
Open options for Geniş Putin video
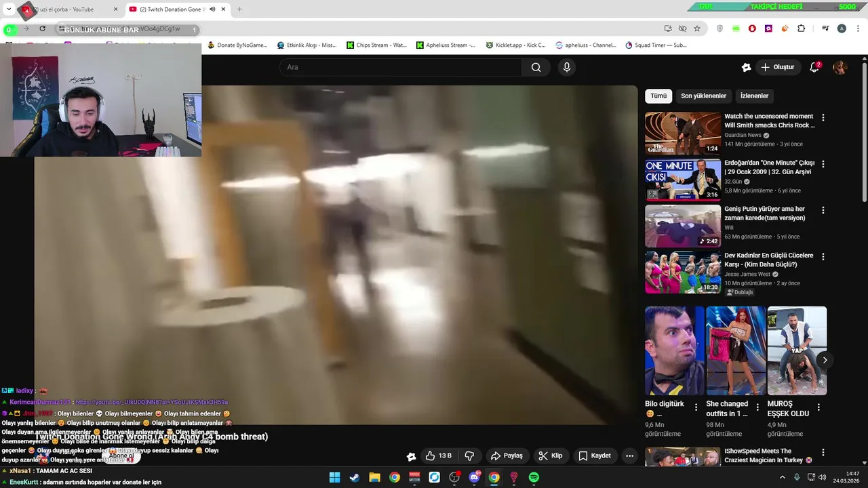[823, 210]
